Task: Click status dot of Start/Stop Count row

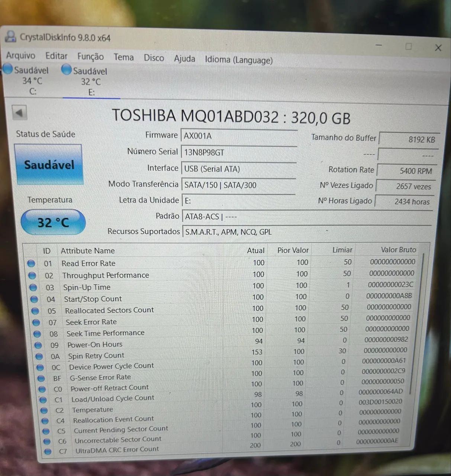Action: [34, 299]
